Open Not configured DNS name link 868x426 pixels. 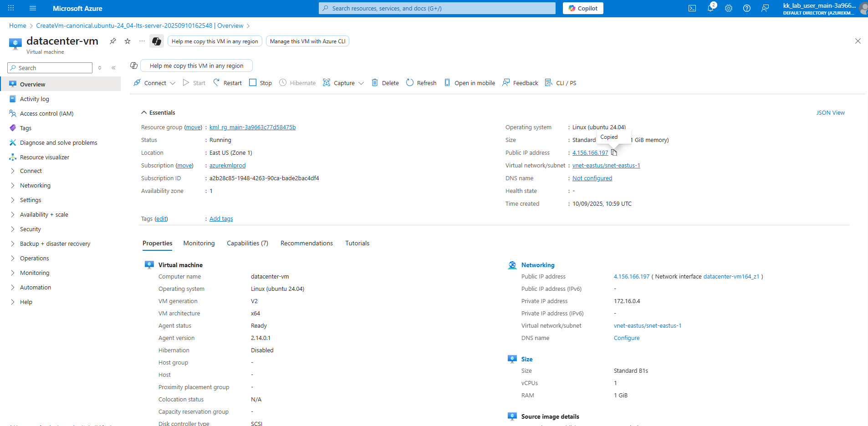coord(592,178)
